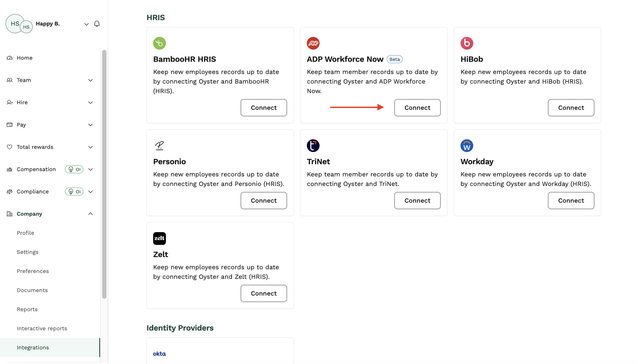Click the Workday logo

pos(467,145)
